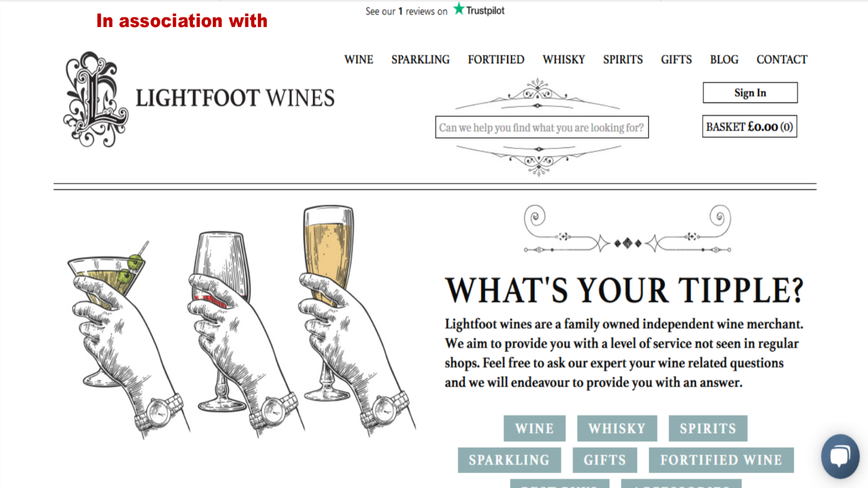Screen dimensions: 868x488
Task: Click the Sign In button
Action: pos(750,93)
